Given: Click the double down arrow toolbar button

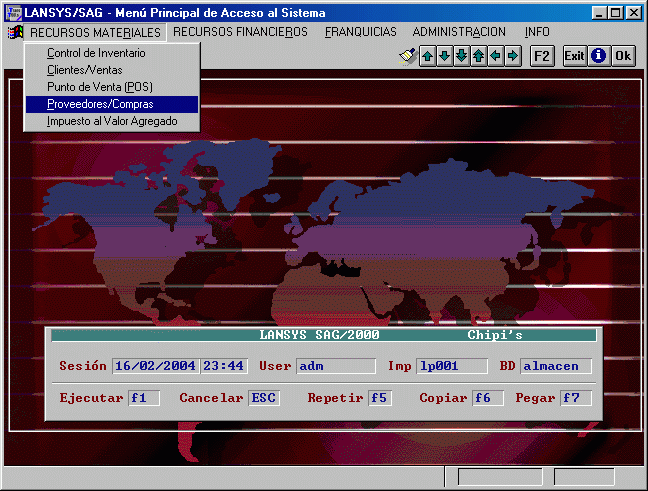Looking at the screenshot, I should coord(462,56).
